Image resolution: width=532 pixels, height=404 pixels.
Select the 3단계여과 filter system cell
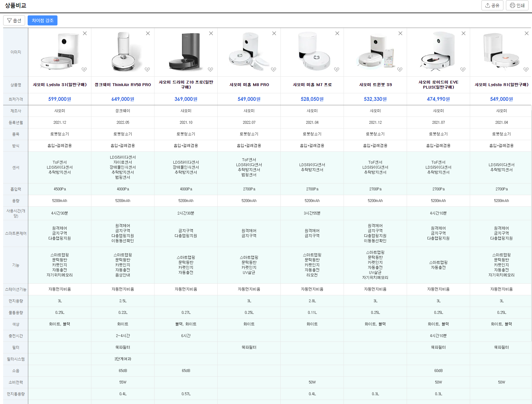123,359
